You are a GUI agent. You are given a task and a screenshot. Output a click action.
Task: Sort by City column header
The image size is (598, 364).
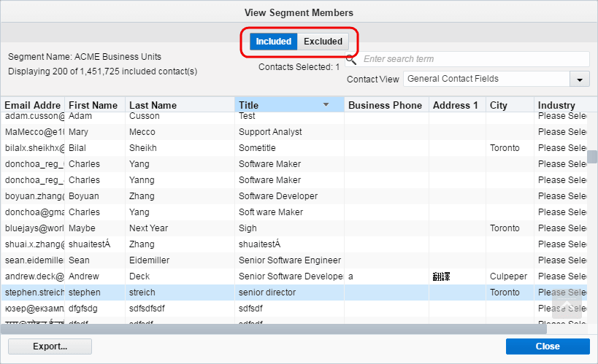coord(510,105)
